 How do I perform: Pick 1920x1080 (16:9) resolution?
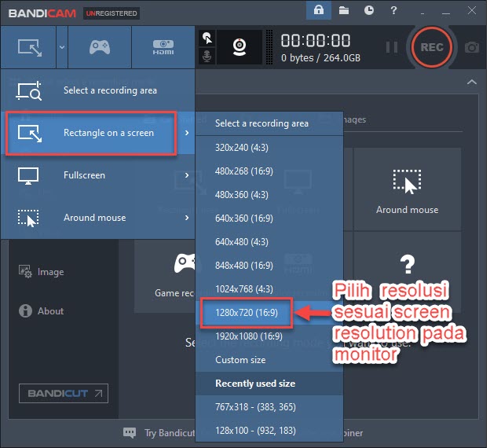pyautogui.click(x=269, y=336)
